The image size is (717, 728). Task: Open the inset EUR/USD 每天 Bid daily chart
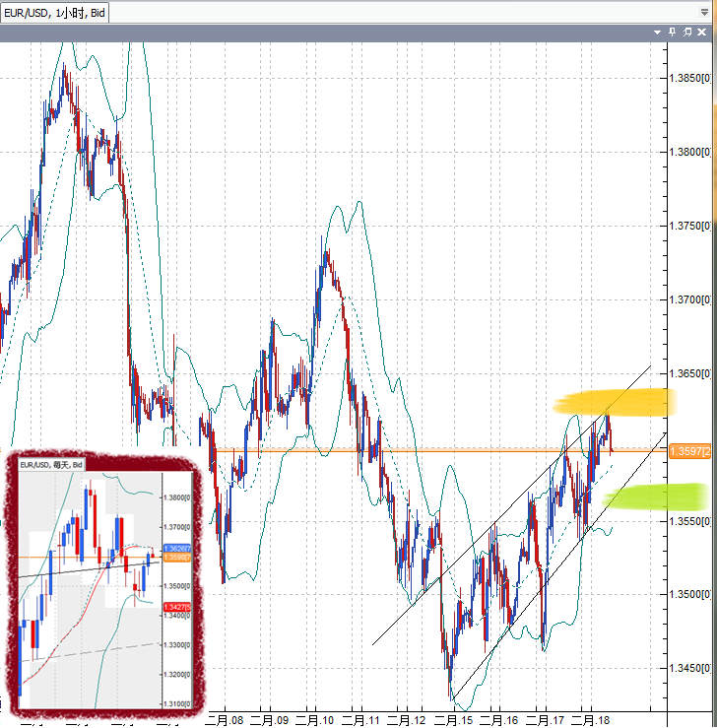[x=51, y=465]
